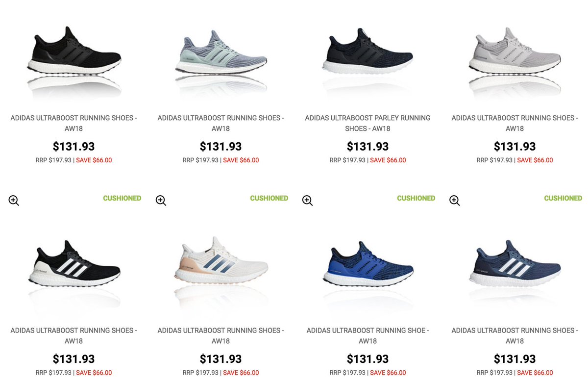
Task: Click the CUSHIONED label above the navy shoe
Action: tap(563, 198)
